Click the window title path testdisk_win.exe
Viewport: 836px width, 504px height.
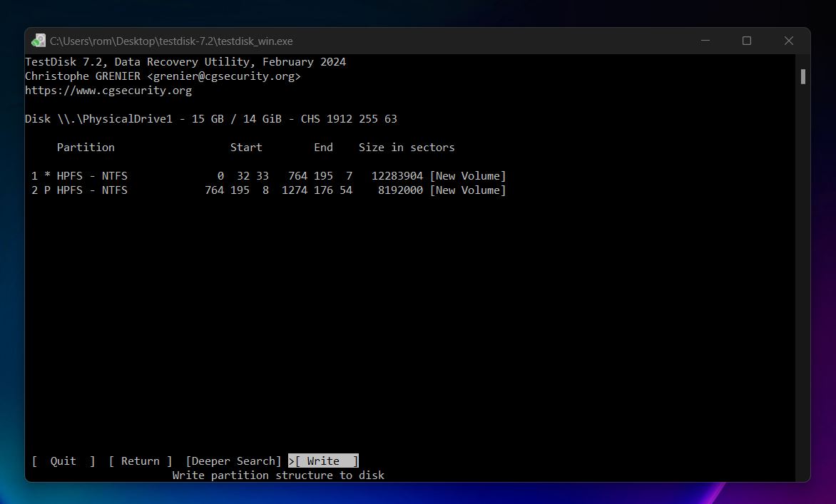point(171,41)
